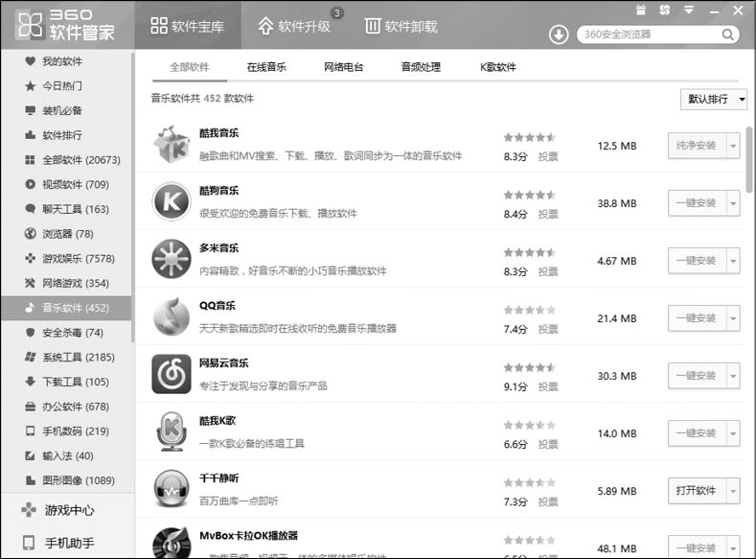Click 投票 link for 酷我音乐
Image resolution: width=756 pixels, height=559 pixels.
548,156
